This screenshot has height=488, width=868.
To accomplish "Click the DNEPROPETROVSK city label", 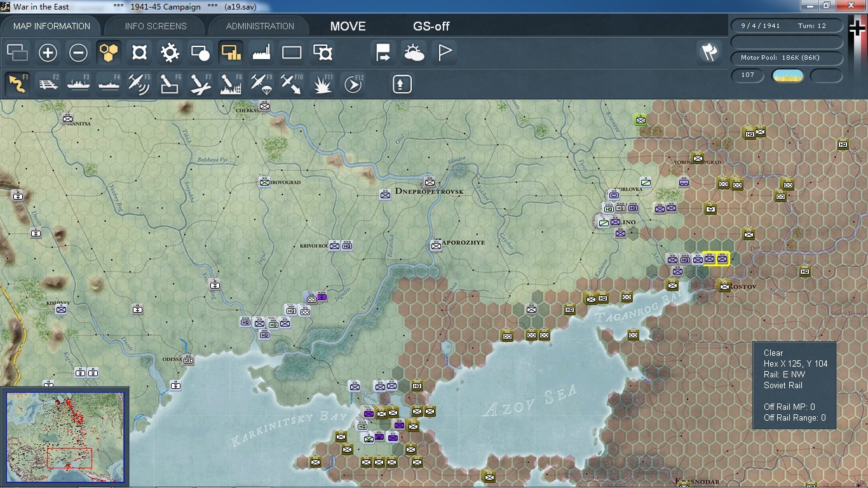I will [x=430, y=191].
